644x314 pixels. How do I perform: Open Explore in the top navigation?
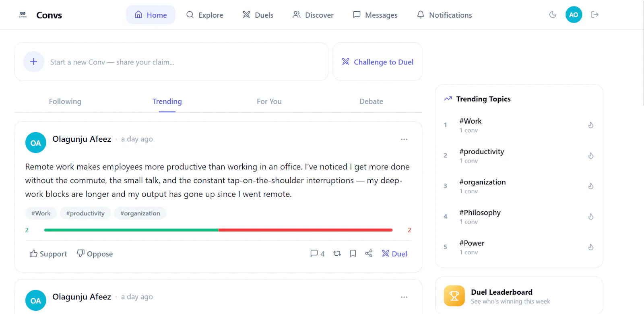pyautogui.click(x=205, y=15)
